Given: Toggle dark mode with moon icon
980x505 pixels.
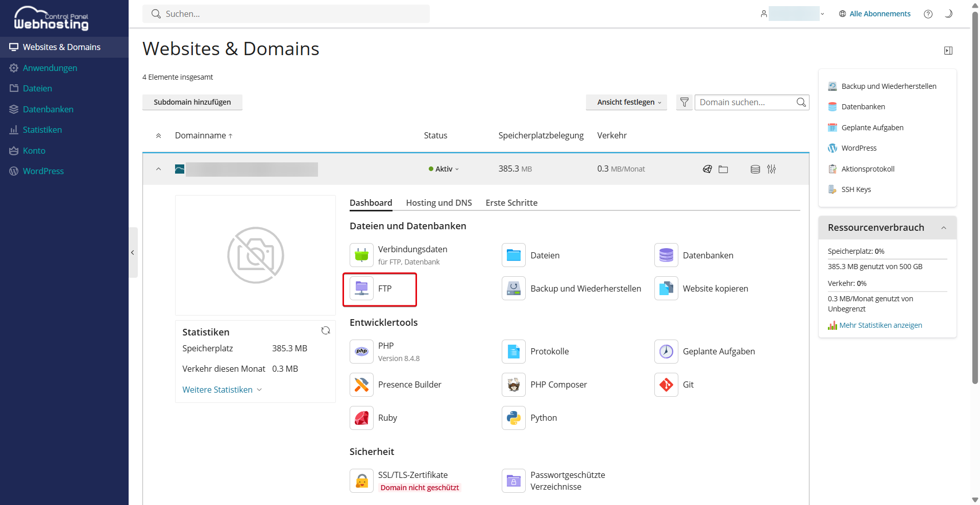Looking at the screenshot, I should click(948, 14).
